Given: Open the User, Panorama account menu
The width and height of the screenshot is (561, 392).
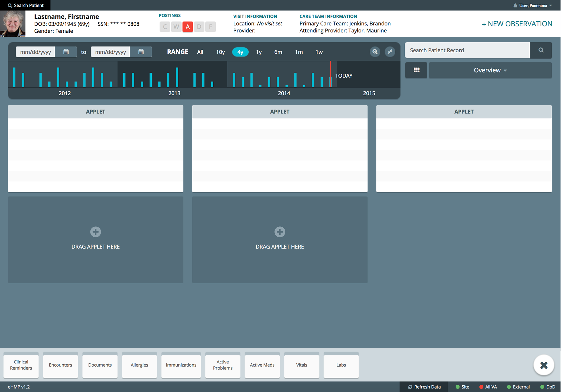Looking at the screenshot, I should pos(533,5).
